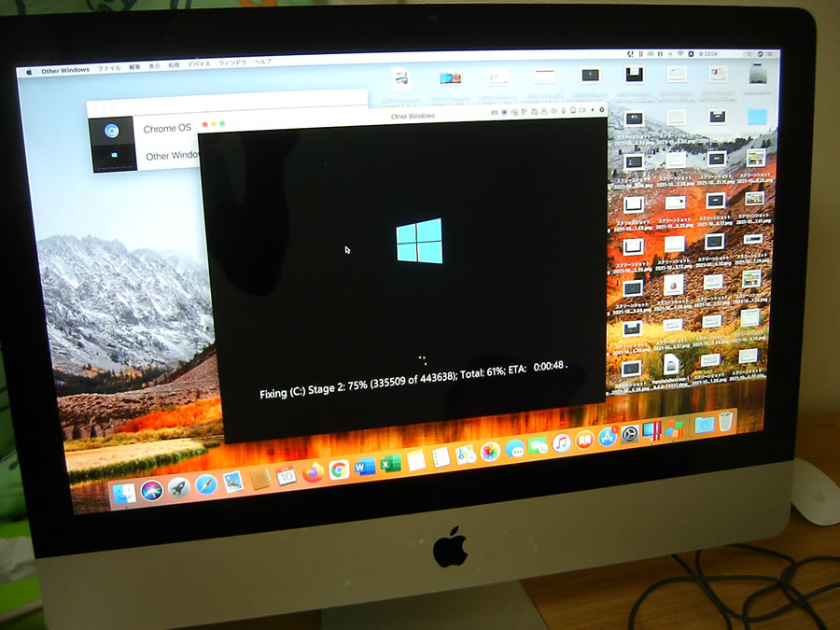Viewport: 840px width, 630px height.
Task: Launch Firefox from the Dock
Action: [313, 472]
